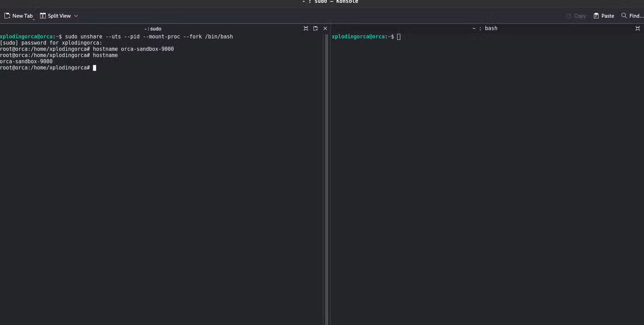Open the New Tab profile dropdown arrow
Image resolution: width=644 pixels, height=325 pixels.
point(34,19)
